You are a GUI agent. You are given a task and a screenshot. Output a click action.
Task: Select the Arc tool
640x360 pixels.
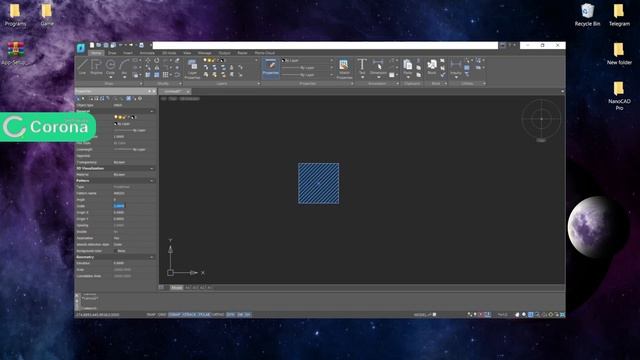[x=124, y=67]
